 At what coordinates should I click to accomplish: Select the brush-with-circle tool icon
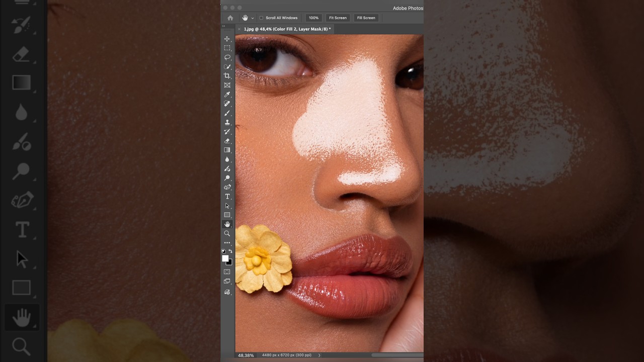tap(227, 168)
